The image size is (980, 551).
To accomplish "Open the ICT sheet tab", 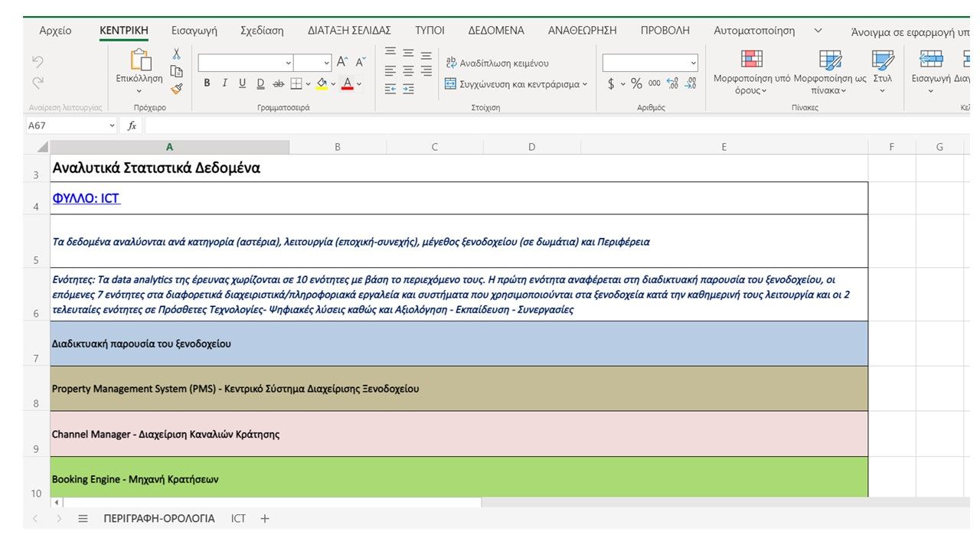I will (x=239, y=519).
